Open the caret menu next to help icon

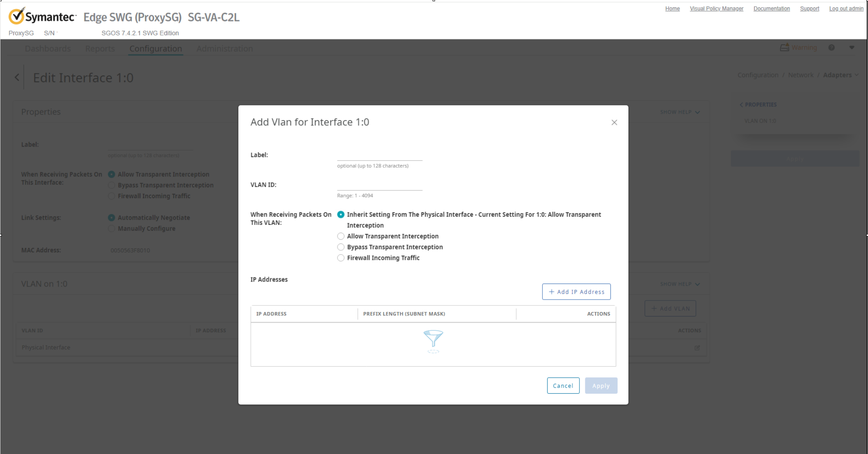tap(852, 48)
